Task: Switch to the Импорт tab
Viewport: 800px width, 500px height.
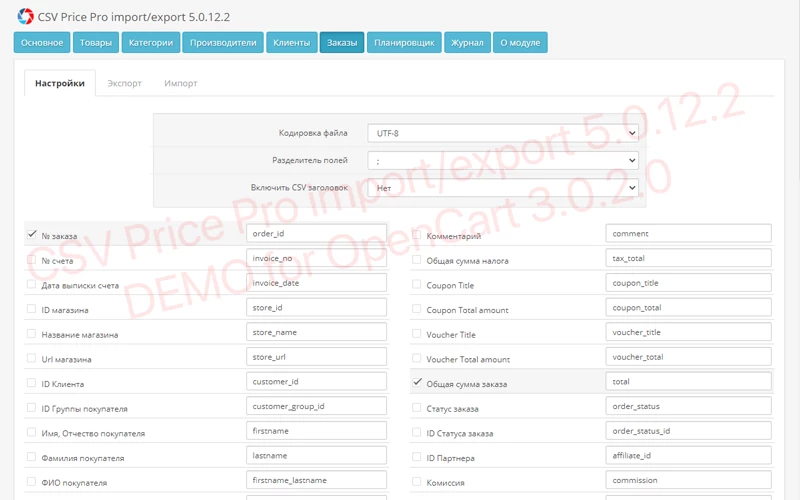Action: tap(181, 83)
